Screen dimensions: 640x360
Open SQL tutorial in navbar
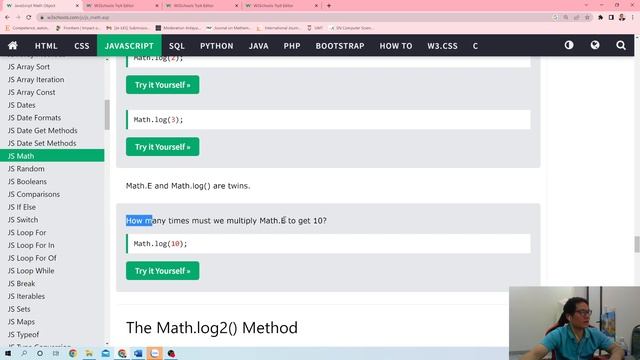(x=177, y=46)
